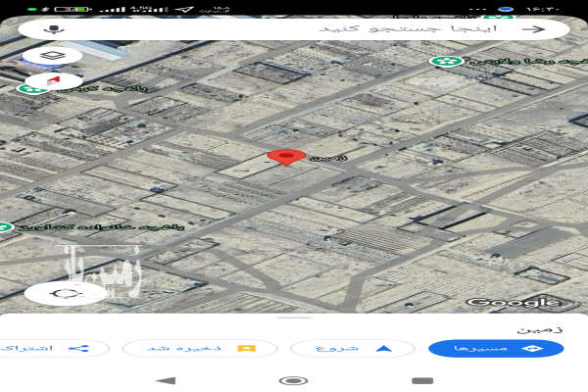Click the place title زمین in bottom sheet
This screenshot has width=588, height=392.
(x=540, y=329)
